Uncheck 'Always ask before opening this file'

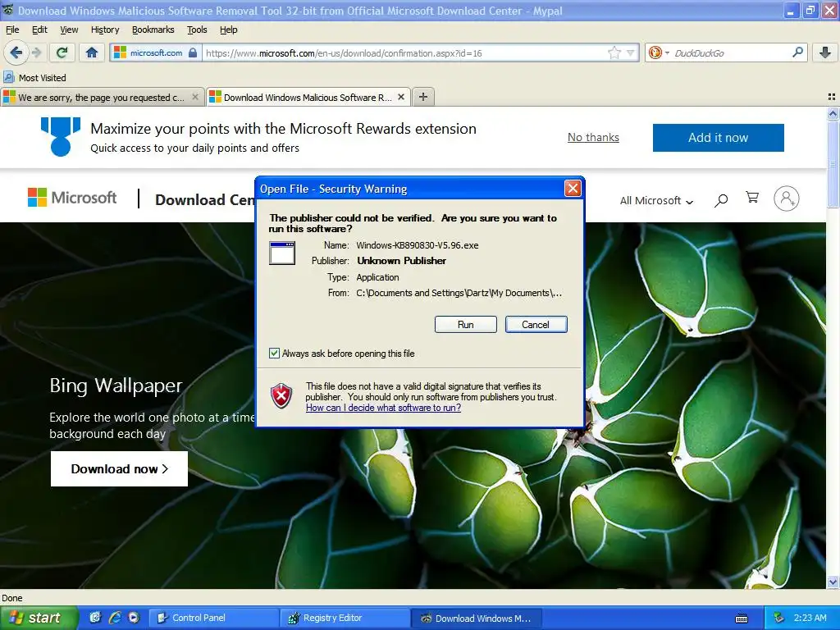(274, 353)
